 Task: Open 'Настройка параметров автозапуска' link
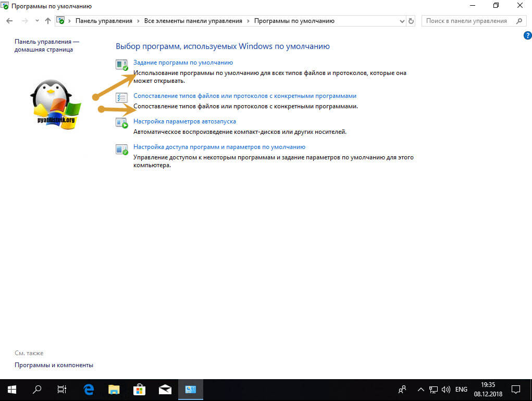point(184,121)
